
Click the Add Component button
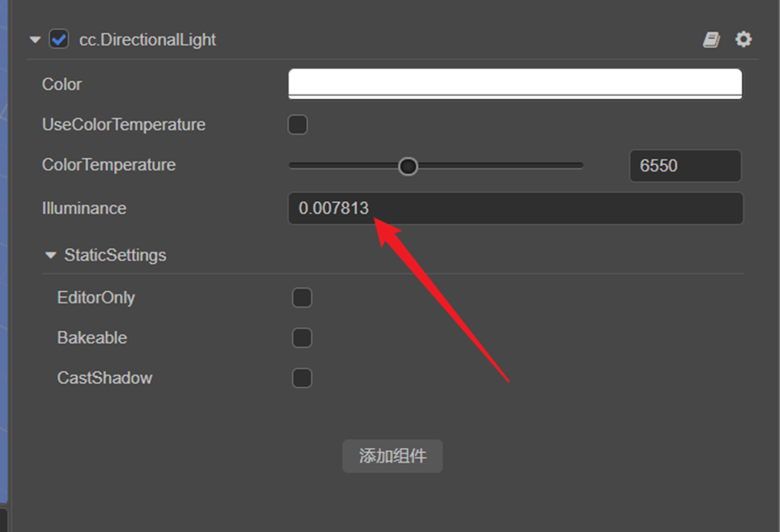[x=392, y=455]
